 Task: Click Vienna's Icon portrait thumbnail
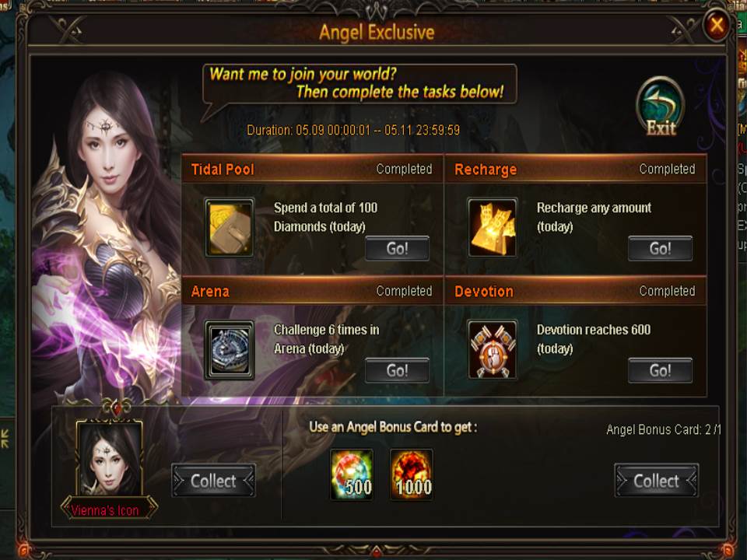tap(109, 458)
